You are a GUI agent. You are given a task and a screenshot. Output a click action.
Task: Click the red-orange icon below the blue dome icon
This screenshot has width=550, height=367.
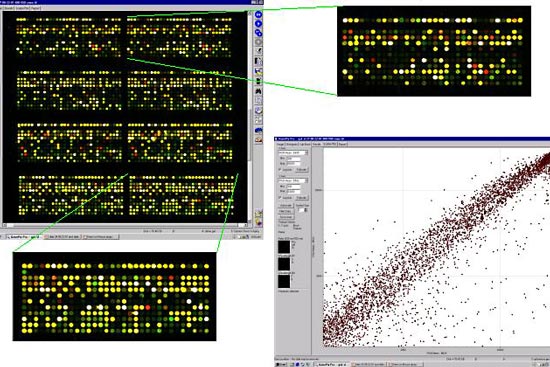tap(259, 139)
